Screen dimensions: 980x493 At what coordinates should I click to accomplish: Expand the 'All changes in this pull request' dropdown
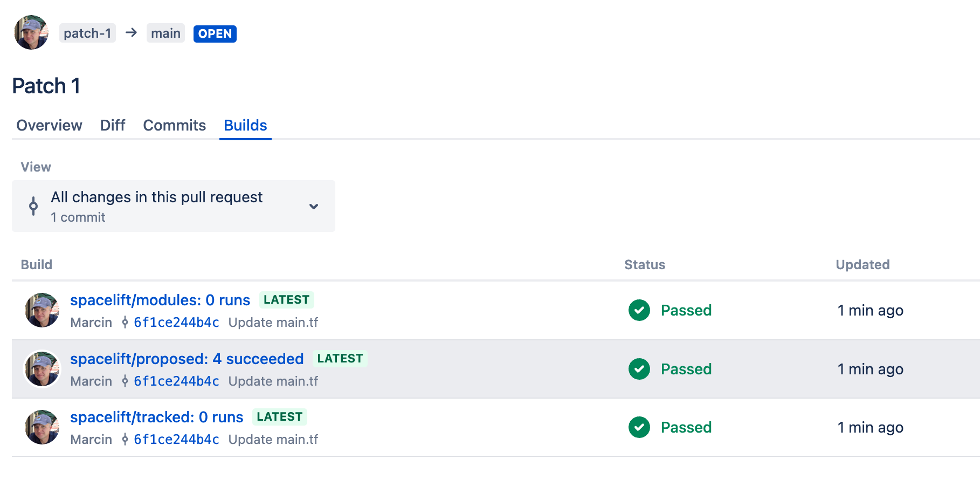pos(172,206)
